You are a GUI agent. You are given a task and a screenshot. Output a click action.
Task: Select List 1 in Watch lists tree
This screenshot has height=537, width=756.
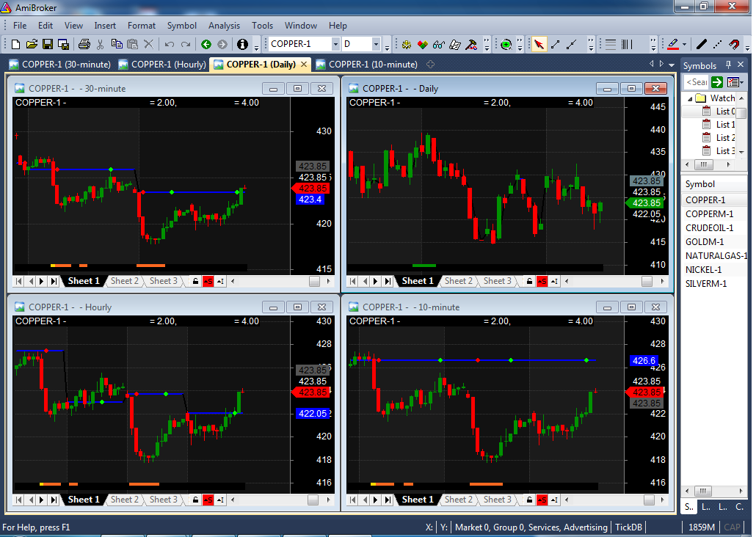(x=725, y=125)
